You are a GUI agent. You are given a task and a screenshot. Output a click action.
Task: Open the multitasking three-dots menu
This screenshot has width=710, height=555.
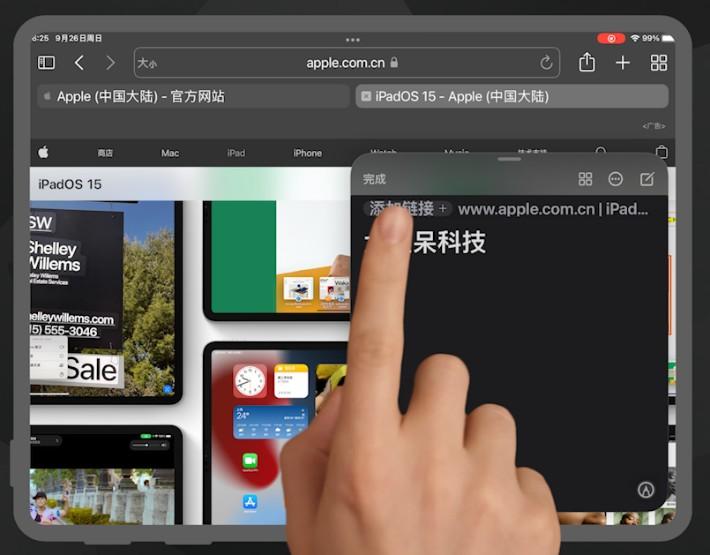tap(353, 40)
